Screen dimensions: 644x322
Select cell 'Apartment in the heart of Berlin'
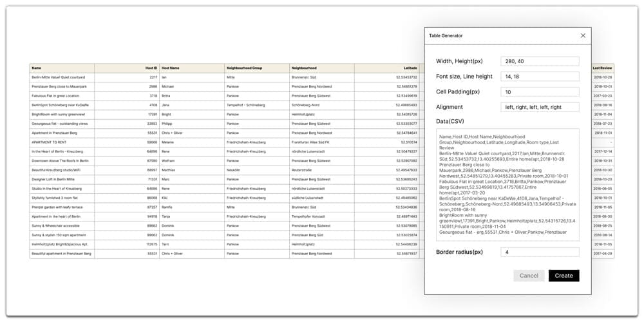point(62,216)
